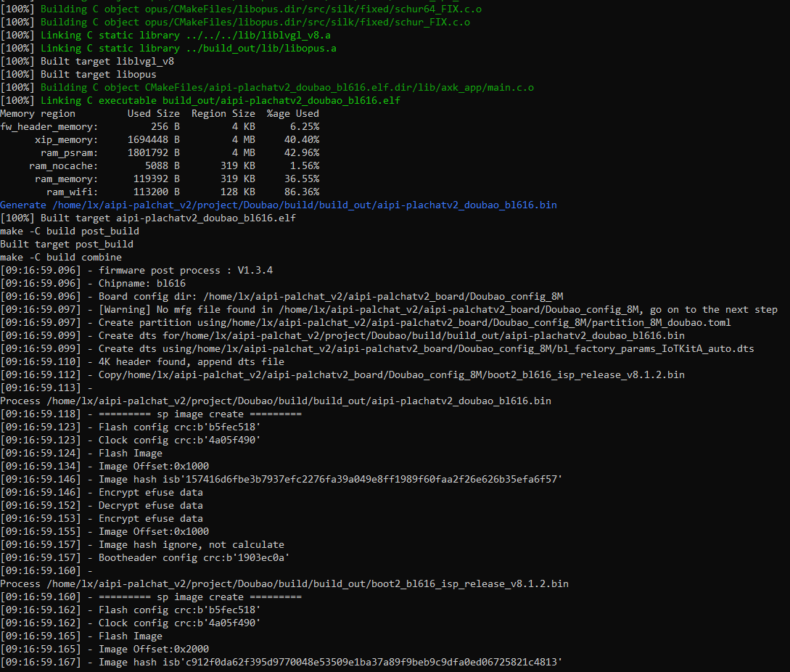Click Flash config crc line at 09:16:59.123
This screenshot has width=790, height=672.
(x=131, y=427)
